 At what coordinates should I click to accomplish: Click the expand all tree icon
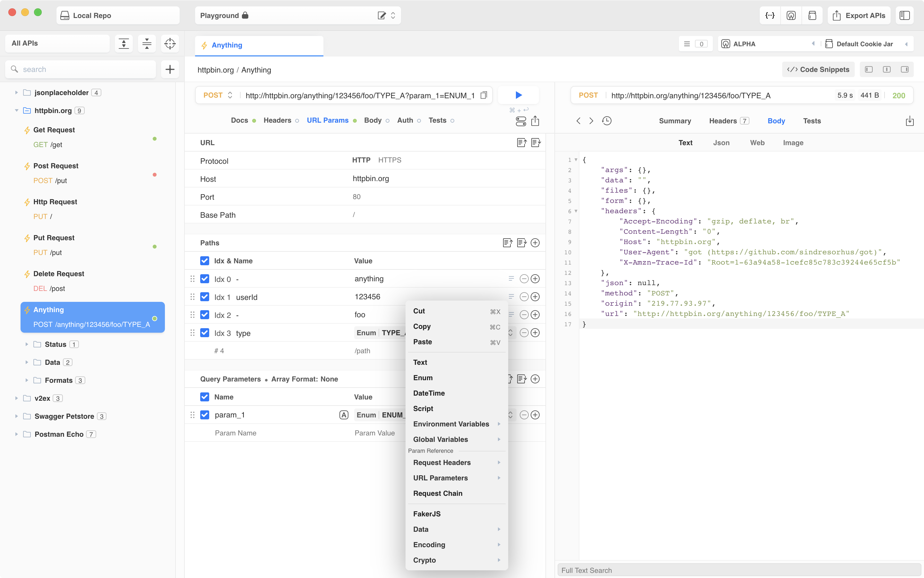[124, 44]
